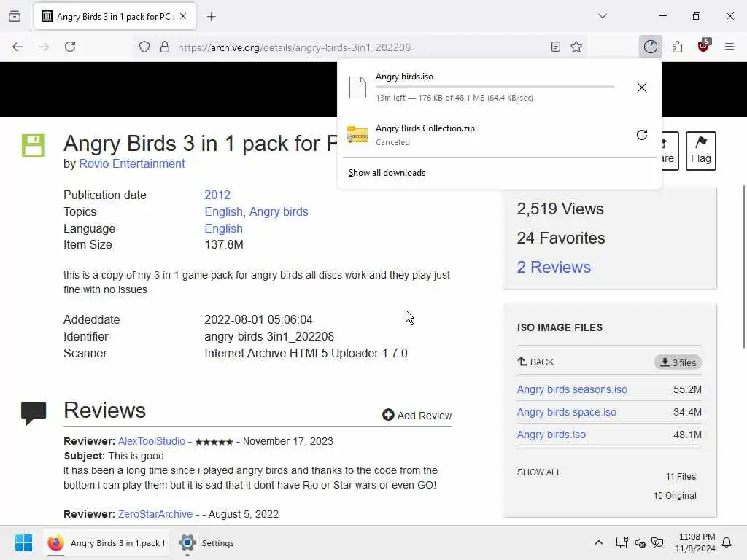Flag this item
The width and height of the screenshot is (747, 560).
click(x=701, y=150)
